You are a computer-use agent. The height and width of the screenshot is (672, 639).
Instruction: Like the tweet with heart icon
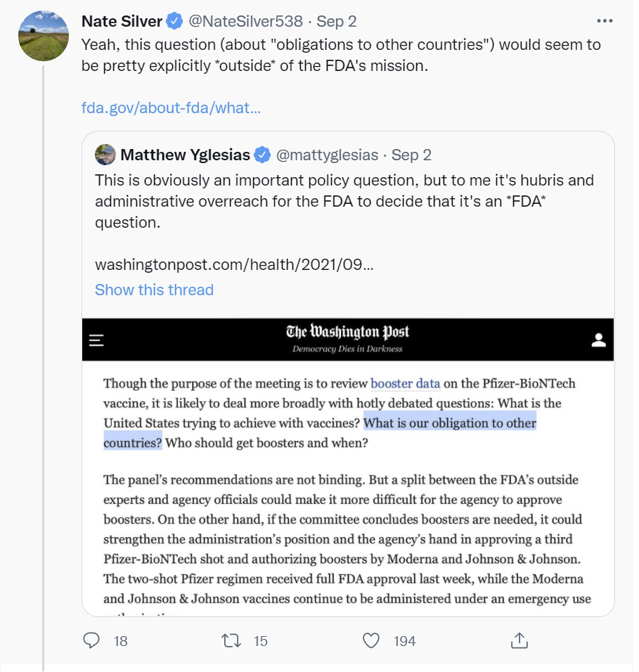coord(371,640)
